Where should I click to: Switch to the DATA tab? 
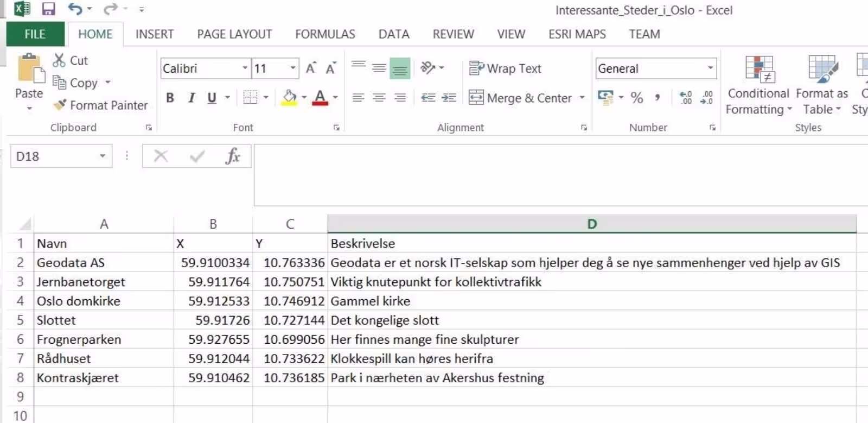click(394, 34)
